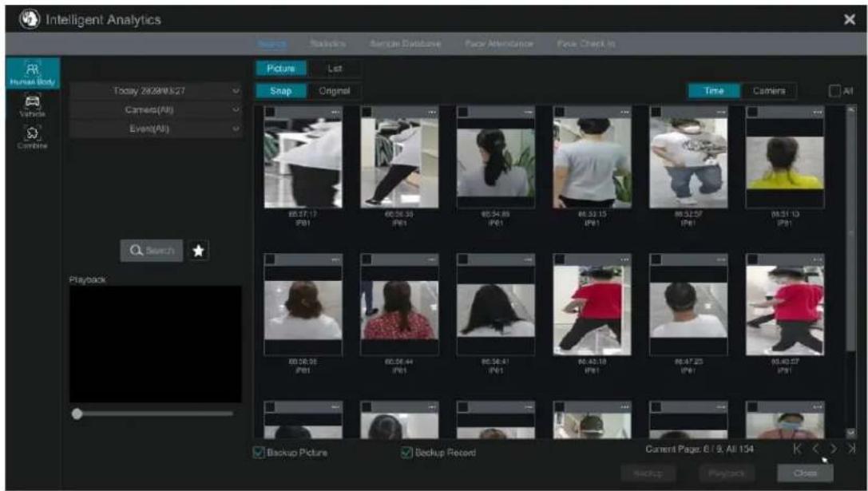868x491 pixels.
Task: Click the playback progress slider track
Action: pyautogui.click(x=156, y=414)
